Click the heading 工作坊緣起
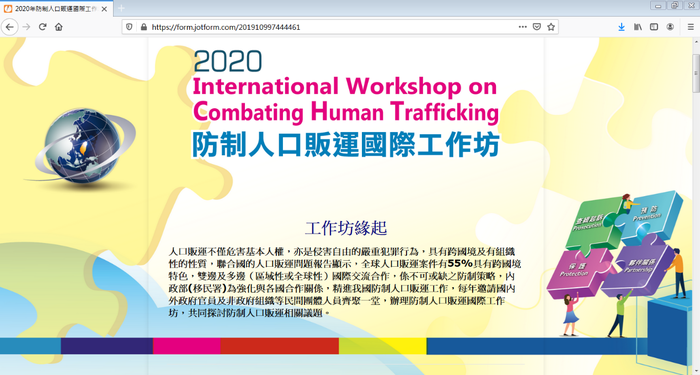 [x=346, y=228]
